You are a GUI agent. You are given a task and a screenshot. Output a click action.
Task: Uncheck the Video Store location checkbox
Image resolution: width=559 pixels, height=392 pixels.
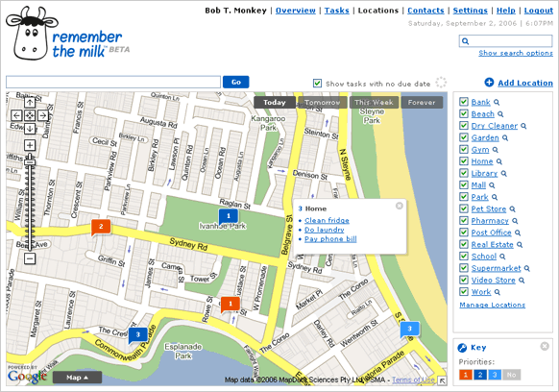[x=464, y=280]
